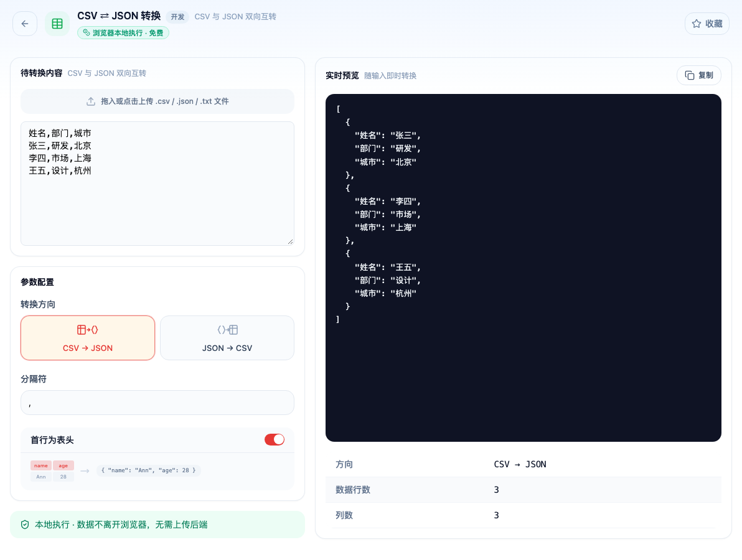Click the page title CSV ⇌ JSON 转换
Screen dimensions: 742x560
click(x=119, y=16)
